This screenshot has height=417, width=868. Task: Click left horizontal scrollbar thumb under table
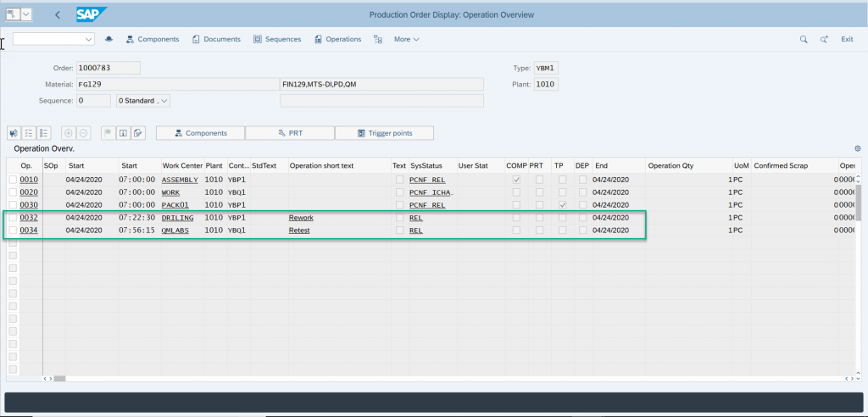(x=59, y=379)
